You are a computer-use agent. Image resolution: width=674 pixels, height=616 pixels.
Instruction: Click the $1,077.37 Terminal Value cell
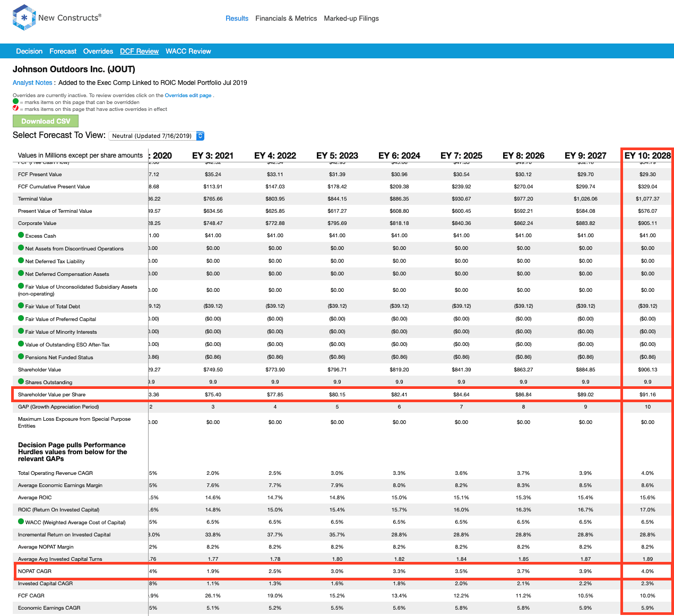(647, 199)
